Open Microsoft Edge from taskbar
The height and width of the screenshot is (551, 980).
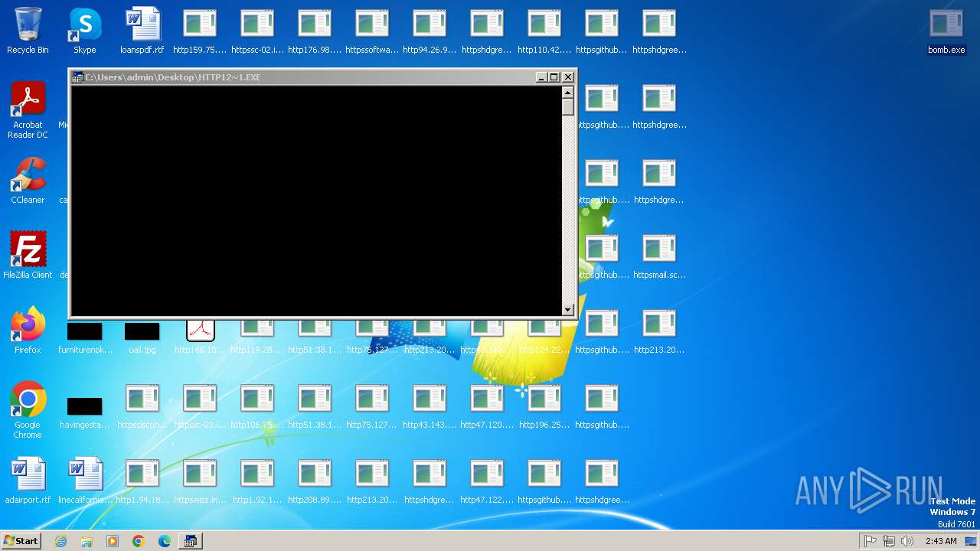(x=165, y=541)
